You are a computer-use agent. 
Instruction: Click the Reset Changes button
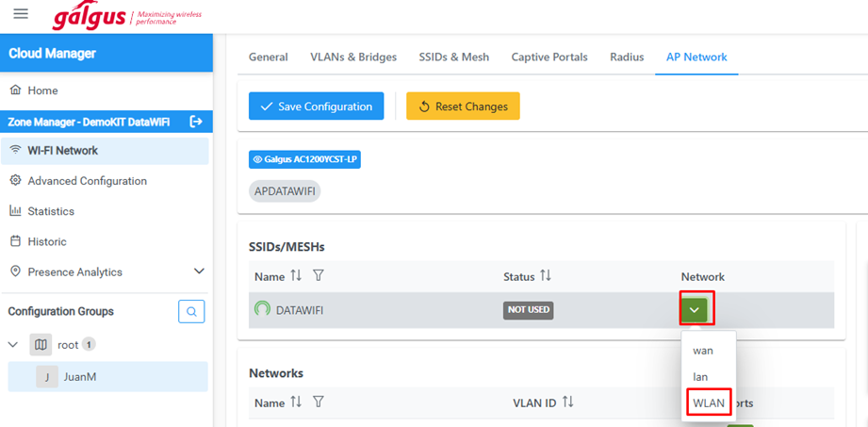click(463, 107)
